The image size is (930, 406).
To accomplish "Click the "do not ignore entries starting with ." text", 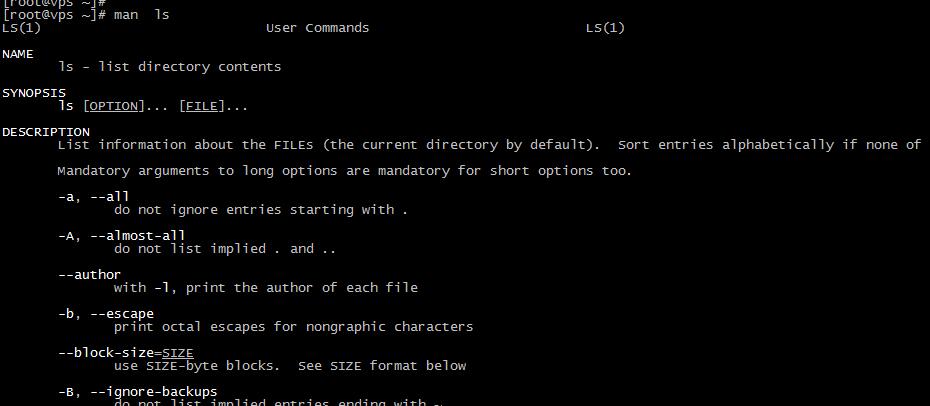I will pyautogui.click(x=260, y=210).
